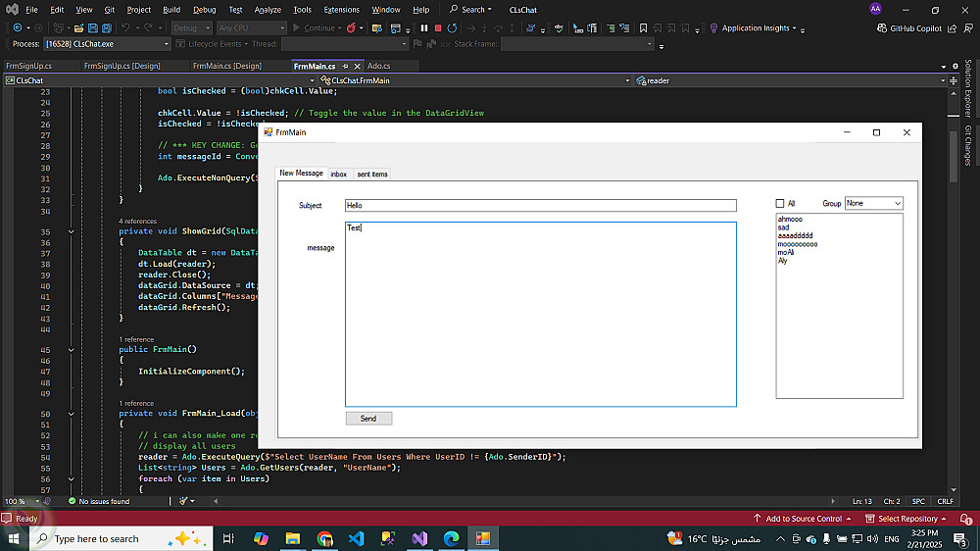Click the Google Chrome taskbar icon
This screenshot has width=980, height=551.
click(325, 538)
